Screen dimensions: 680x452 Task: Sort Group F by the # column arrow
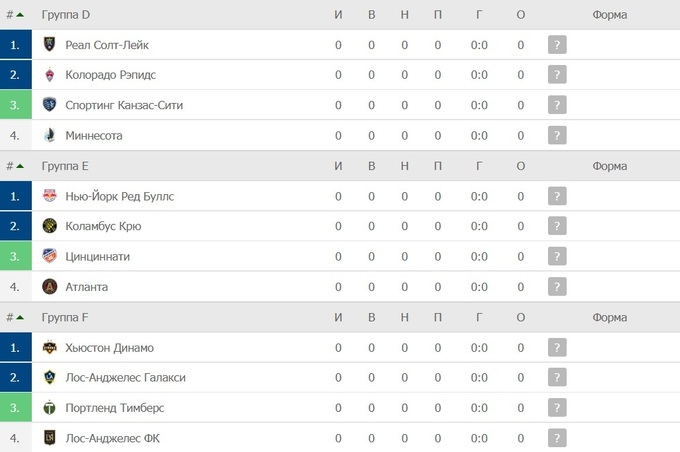pos(20,318)
